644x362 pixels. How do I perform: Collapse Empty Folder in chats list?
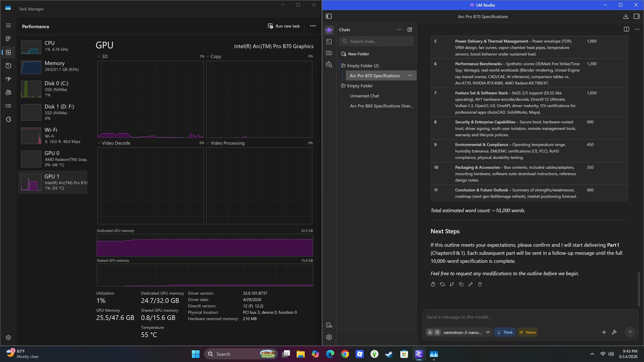click(357, 86)
